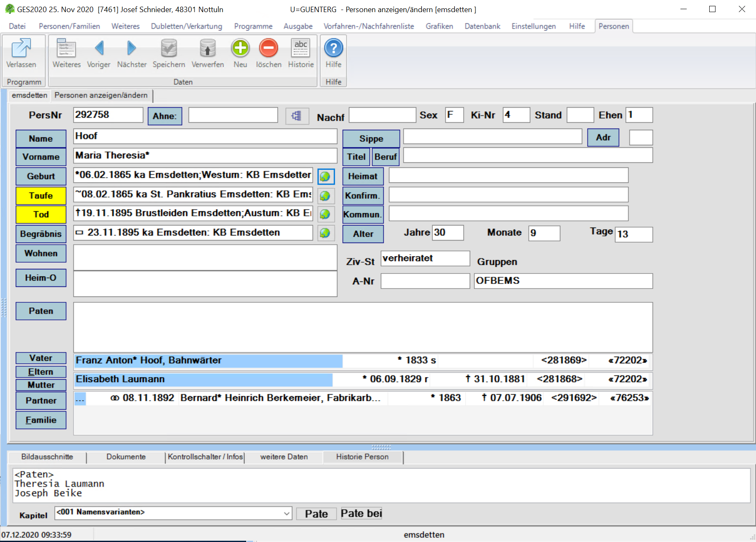Go to previous person with Voriger arrow

(x=99, y=48)
